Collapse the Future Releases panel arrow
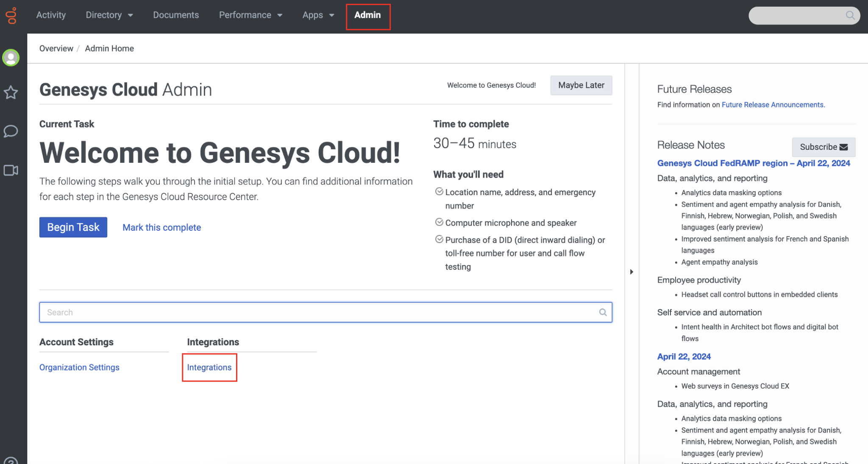This screenshot has width=868, height=464. (x=631, y=272)
